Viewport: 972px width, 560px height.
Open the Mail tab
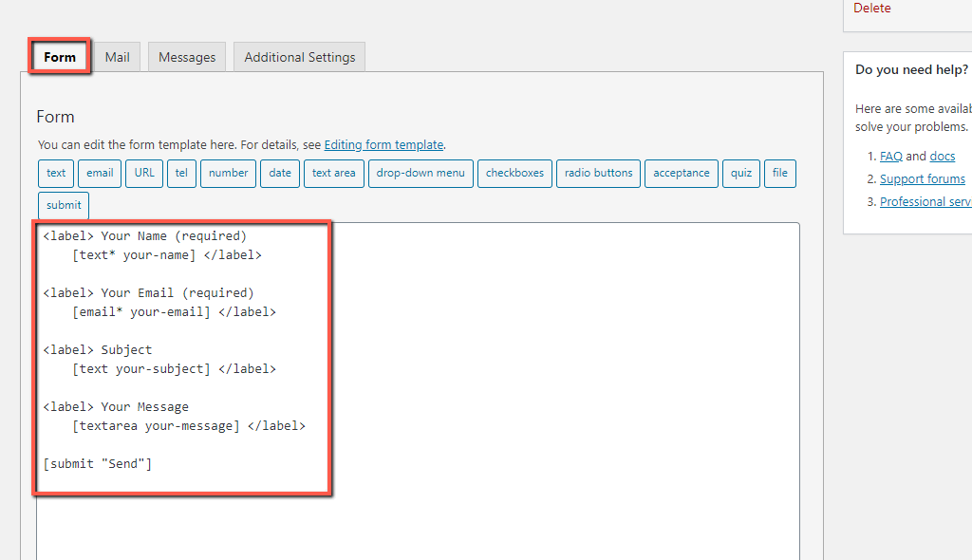pyautogui.click(x=117, y=57)
